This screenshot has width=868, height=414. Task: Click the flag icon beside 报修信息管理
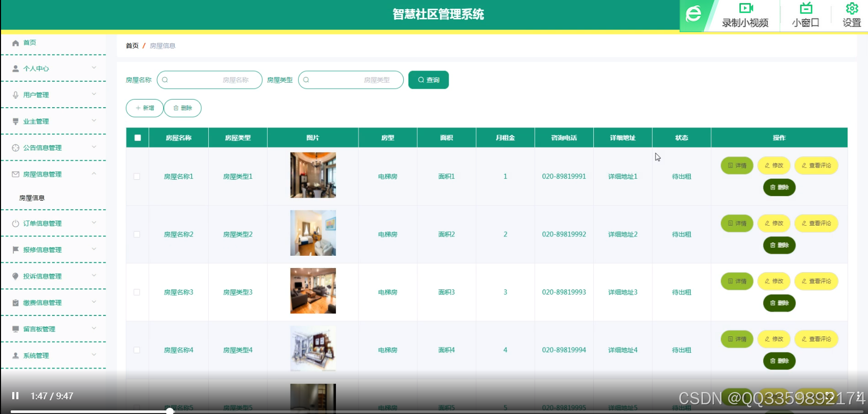pyautogui.click(x=15, y=250)
